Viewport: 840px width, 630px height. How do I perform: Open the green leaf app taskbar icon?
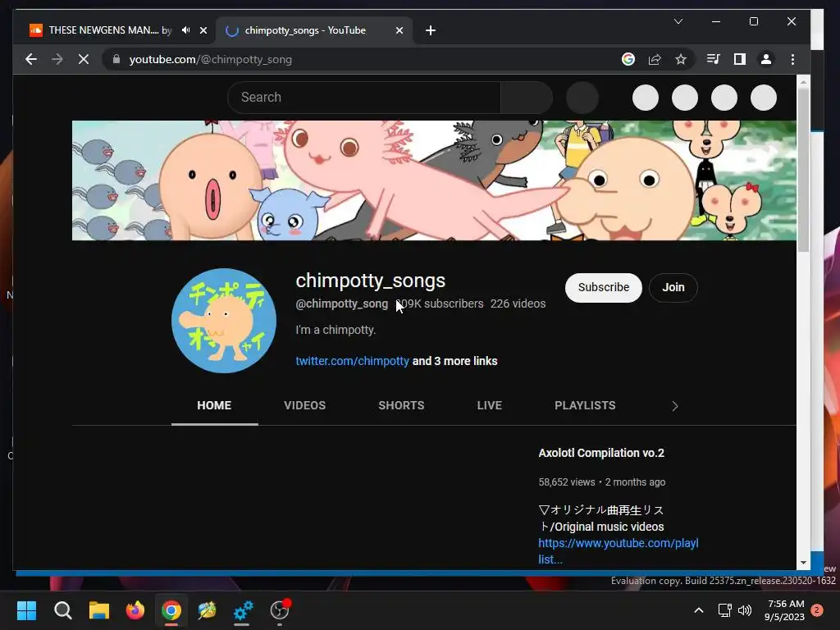tap(208, 610)
